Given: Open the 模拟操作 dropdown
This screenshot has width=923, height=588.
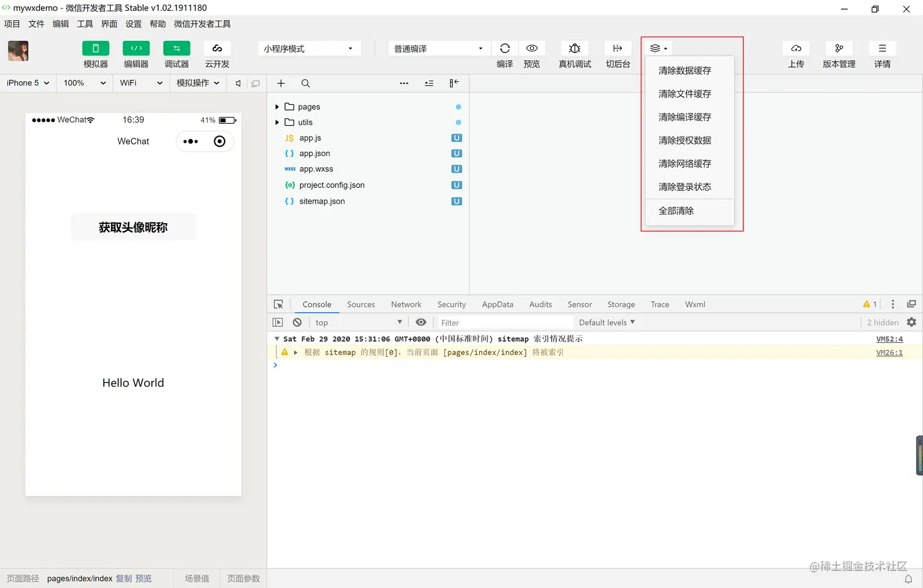Looking at the screenshot, I should point(198,83).
